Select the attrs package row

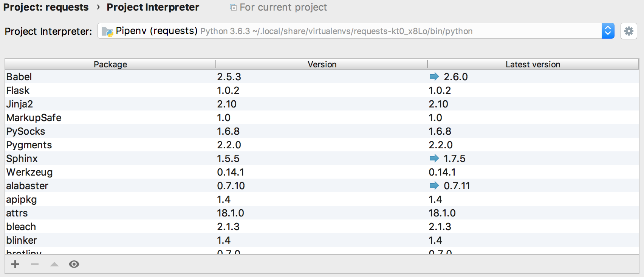(x=322, y=213)
